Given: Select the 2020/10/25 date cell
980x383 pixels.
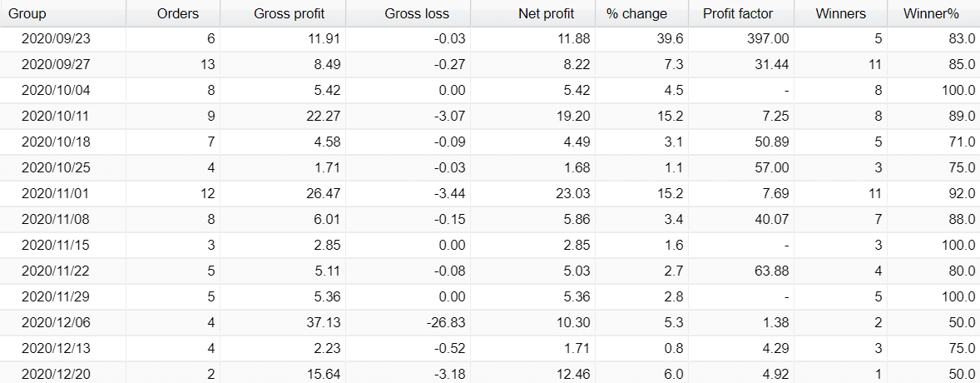Looking at the screenshot, I should tap(57, 167).
